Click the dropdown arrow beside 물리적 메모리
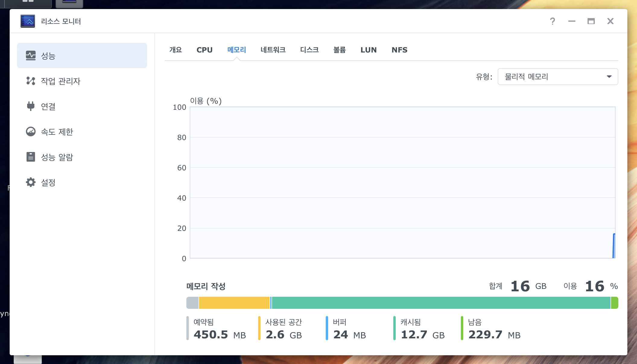 [x=609, y=77]
